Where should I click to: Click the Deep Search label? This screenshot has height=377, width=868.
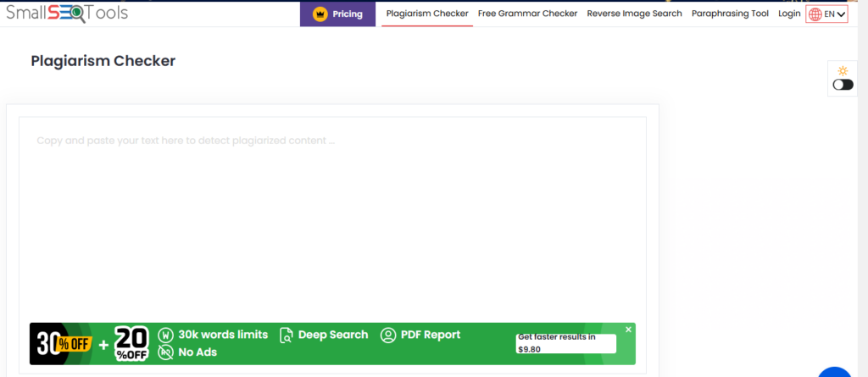(333, 335)
